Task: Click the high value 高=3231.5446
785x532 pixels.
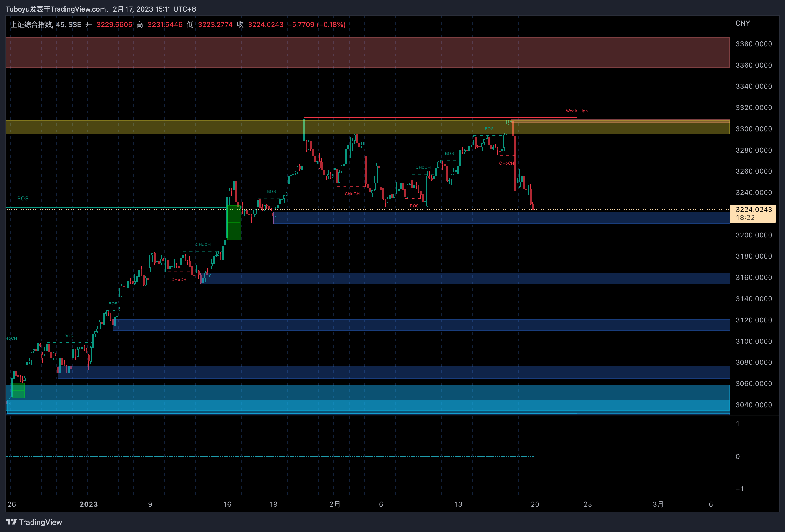Action: click(x=160, y=25)
